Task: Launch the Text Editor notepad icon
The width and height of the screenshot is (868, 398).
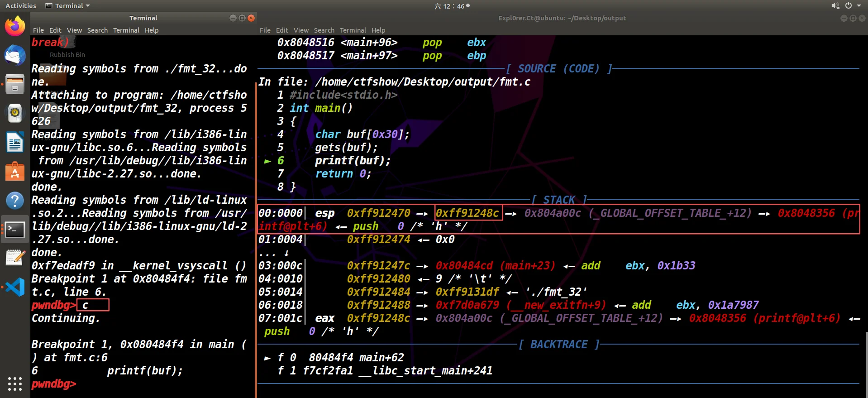Action: [15, 258]
